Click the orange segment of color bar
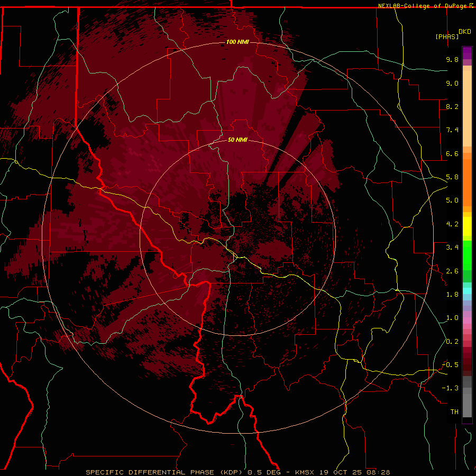The height and width of the screenshot is (476, 476). 467,182
